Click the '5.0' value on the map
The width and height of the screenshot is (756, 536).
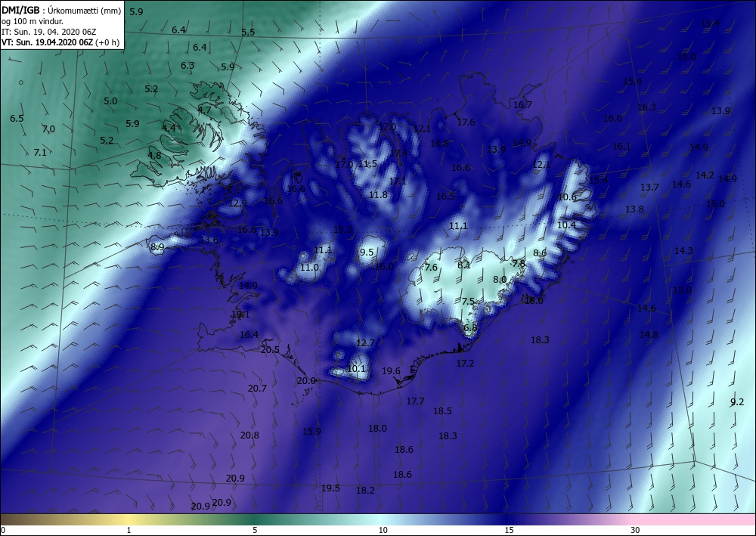tap(110, 101)
